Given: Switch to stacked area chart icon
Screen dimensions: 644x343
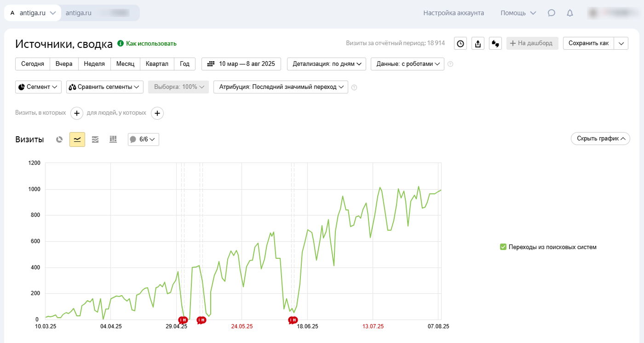Looking at the screenshot, I should coord(95,140).
